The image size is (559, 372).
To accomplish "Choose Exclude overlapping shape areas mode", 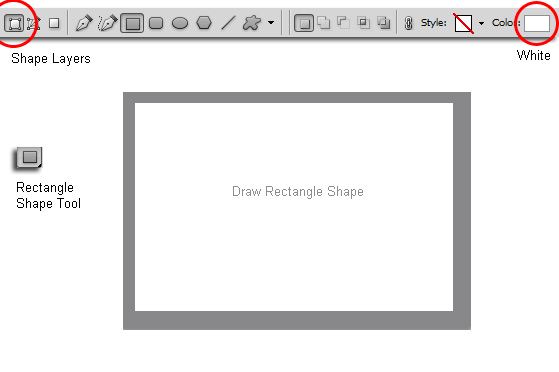I will [x=384, y=23].
